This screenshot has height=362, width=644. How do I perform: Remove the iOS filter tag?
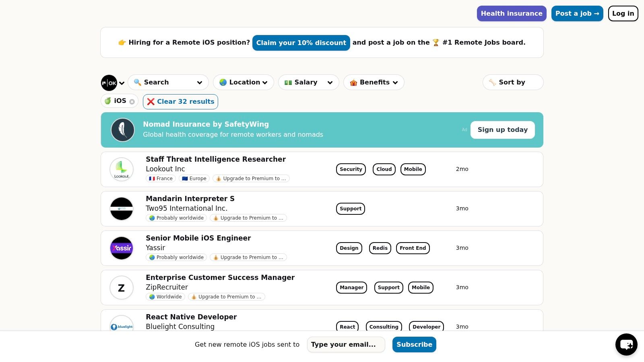point(132,102)
